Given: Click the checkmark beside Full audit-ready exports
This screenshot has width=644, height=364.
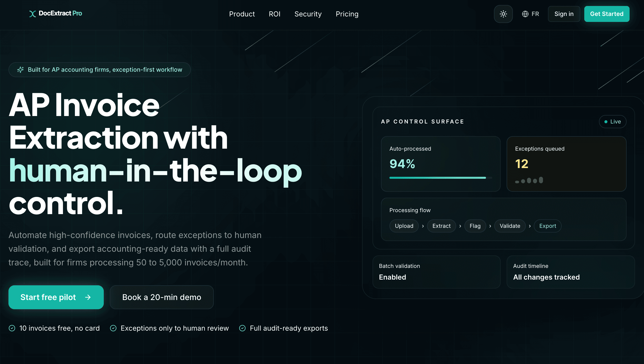Looking at the screenshot, I should click(242, 328).
